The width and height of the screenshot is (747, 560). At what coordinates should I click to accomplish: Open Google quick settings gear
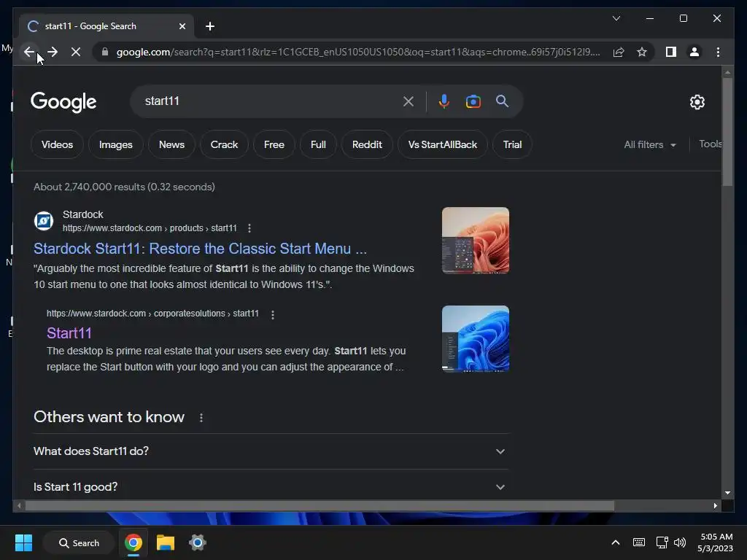pos(697,102)
